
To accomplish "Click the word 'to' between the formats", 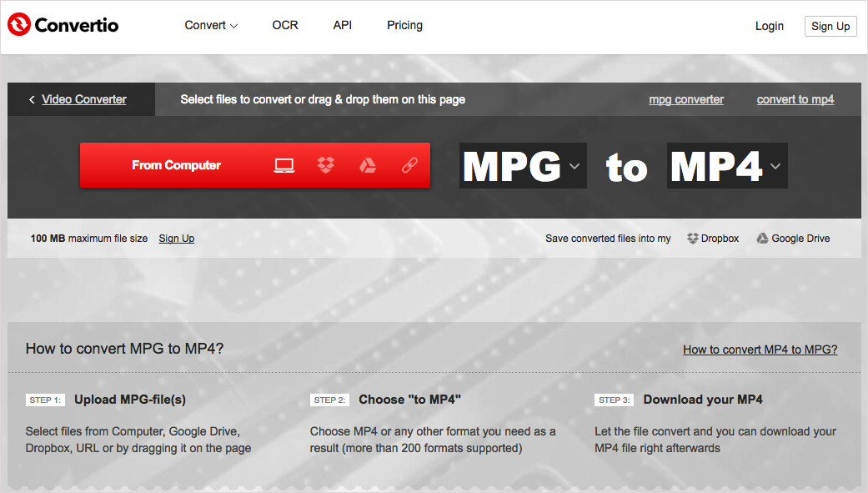I will click(627, 168).
